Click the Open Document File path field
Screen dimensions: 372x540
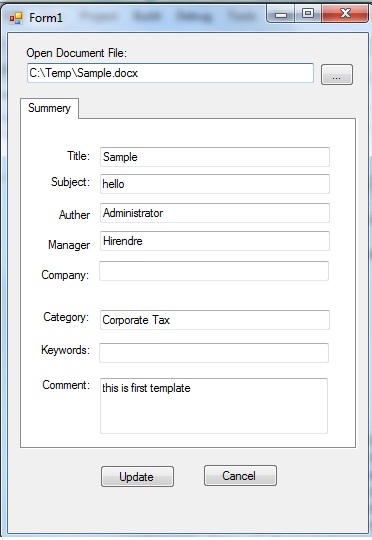click(x=170, y=73)
